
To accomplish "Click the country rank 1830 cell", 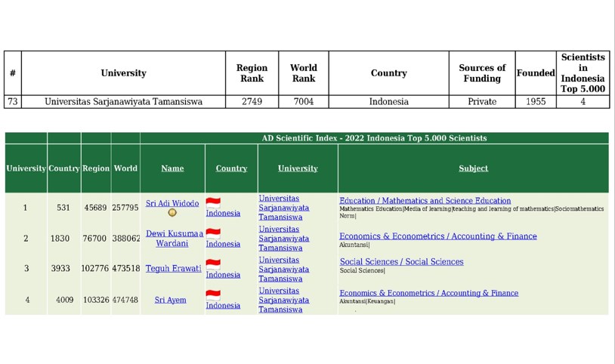I will click(60, 239).
